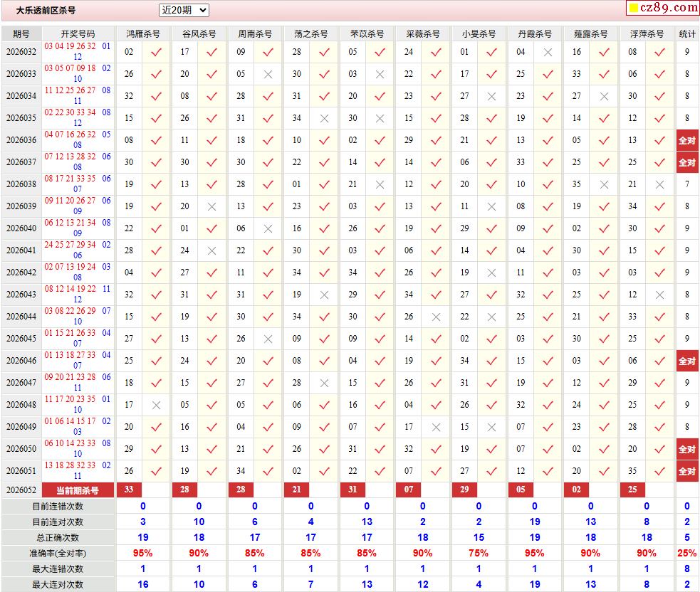Click the 准确率(全对率) row label
This screenshot has width=700, height=592.
click(58, 553)
